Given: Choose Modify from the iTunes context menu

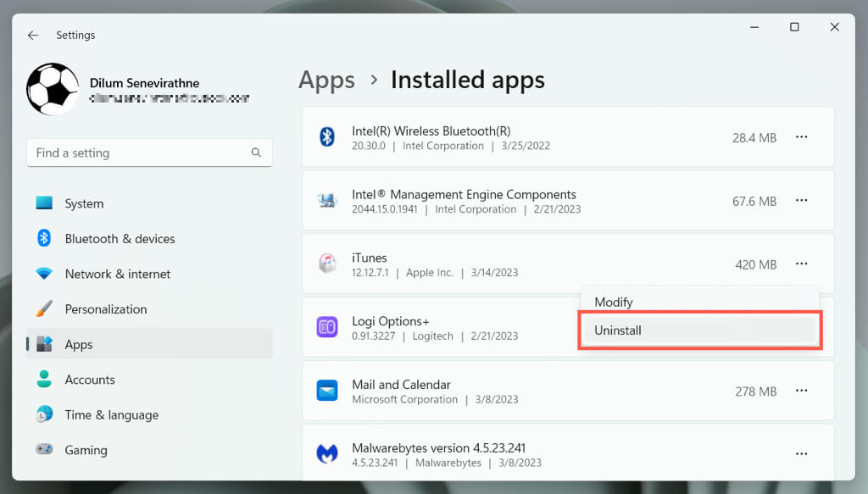Looking at the screenshot, I should [x=614, y=303].
